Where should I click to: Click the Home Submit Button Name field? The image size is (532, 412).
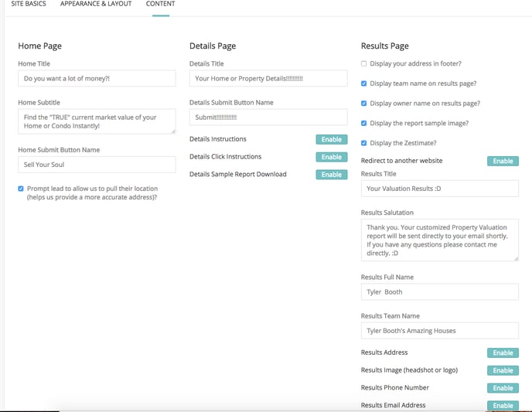(97, 165)
